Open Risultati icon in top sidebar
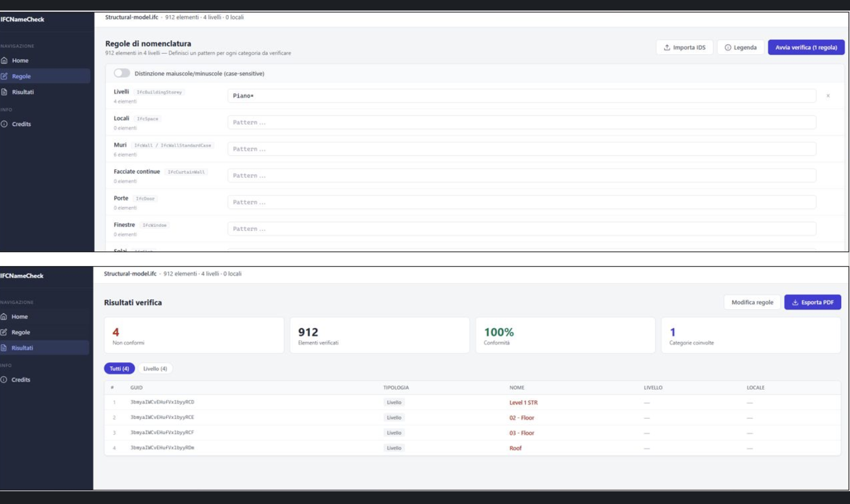The width and height of the screenshot is (850, 504). coord(5,92)
